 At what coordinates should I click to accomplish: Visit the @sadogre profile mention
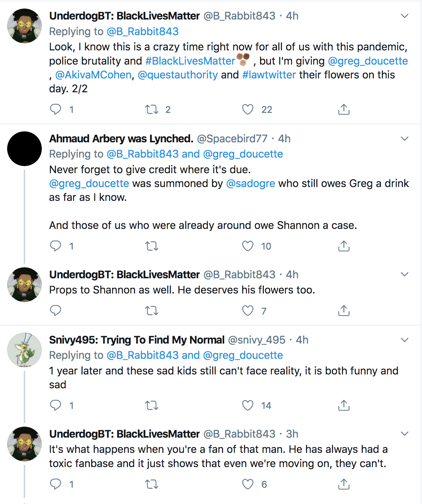click(x=250, y=183)
